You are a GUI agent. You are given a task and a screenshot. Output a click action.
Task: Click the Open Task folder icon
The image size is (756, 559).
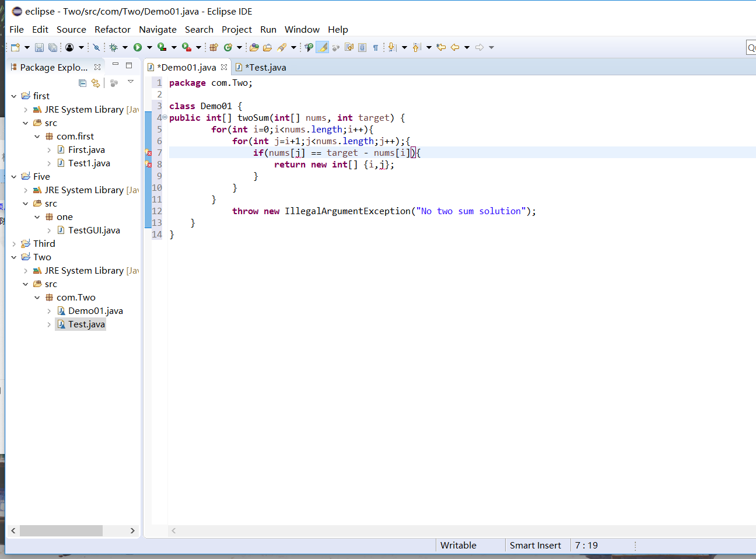tap(267, 47)
